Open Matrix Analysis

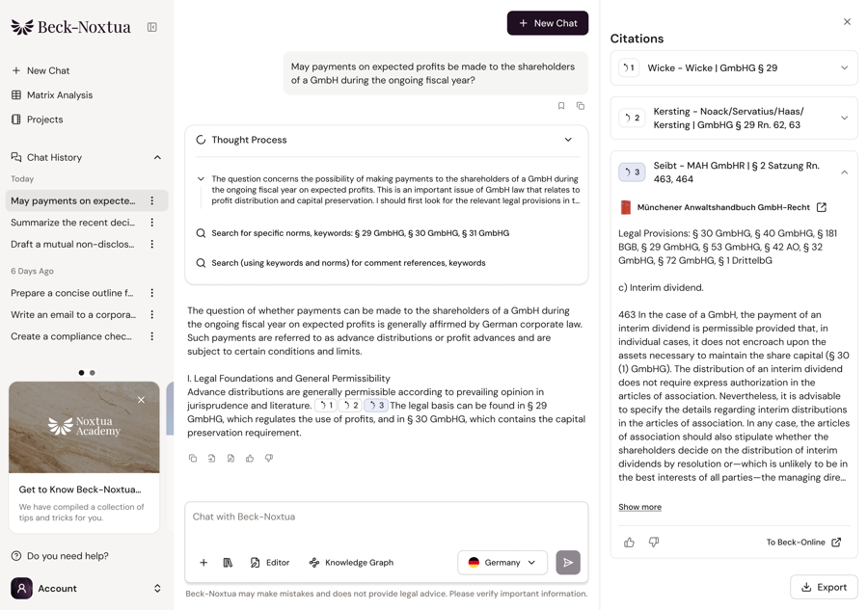coord(52,94)
